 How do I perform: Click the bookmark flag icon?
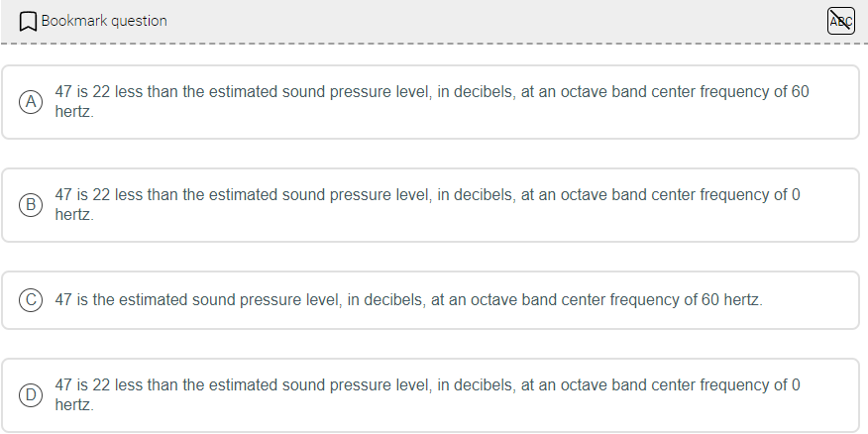[x=29, y=21]
